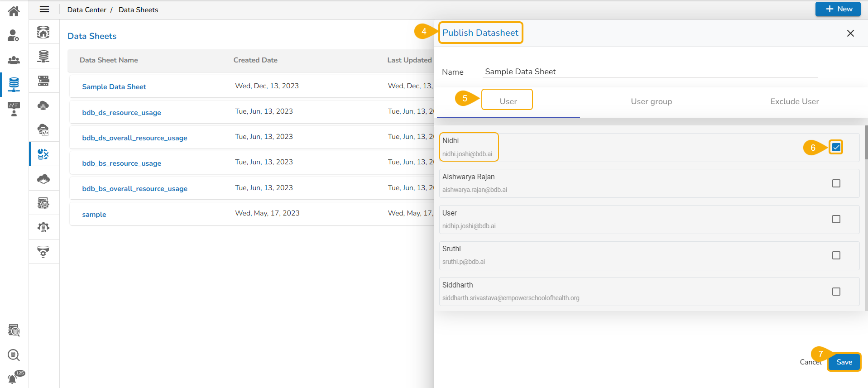Screen dimensions: 868x388
Task: Switch to the User group tab
Action: pos(651,101)
